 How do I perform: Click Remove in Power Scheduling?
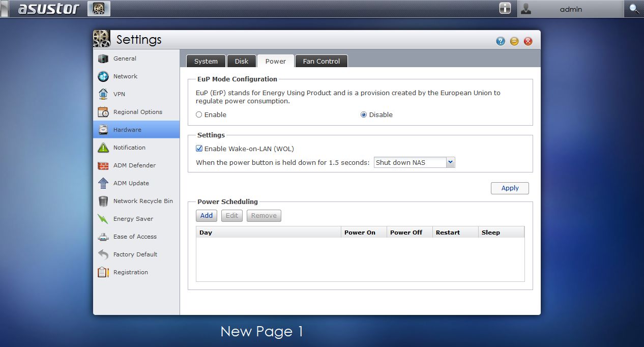[x=264, y=216]
